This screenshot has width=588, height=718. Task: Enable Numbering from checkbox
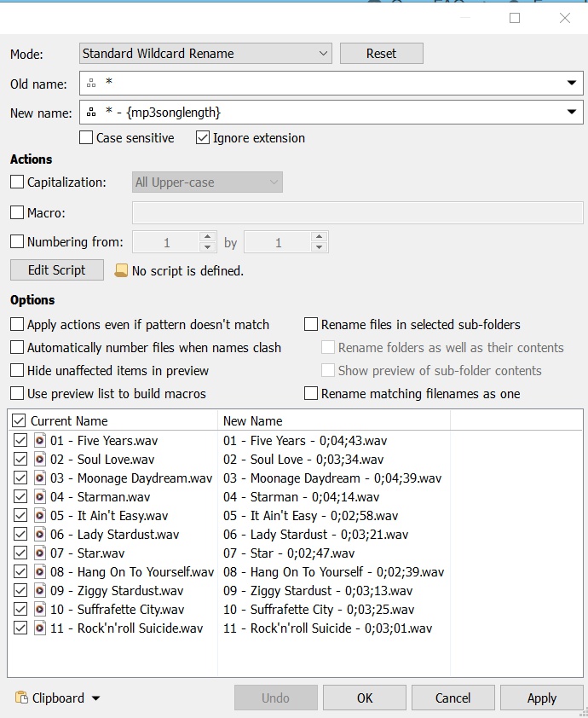pyautogui.click(x=17, y=242)
